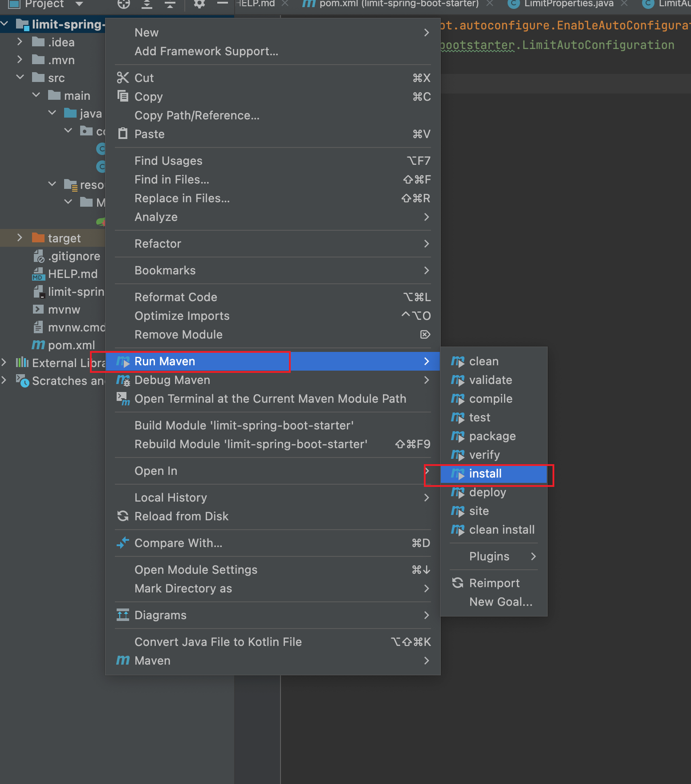Screen dimensions: 691x784
Task: Choose Rebuild Module 'limit-spring-boot-starter'
Action: [272, 444]
